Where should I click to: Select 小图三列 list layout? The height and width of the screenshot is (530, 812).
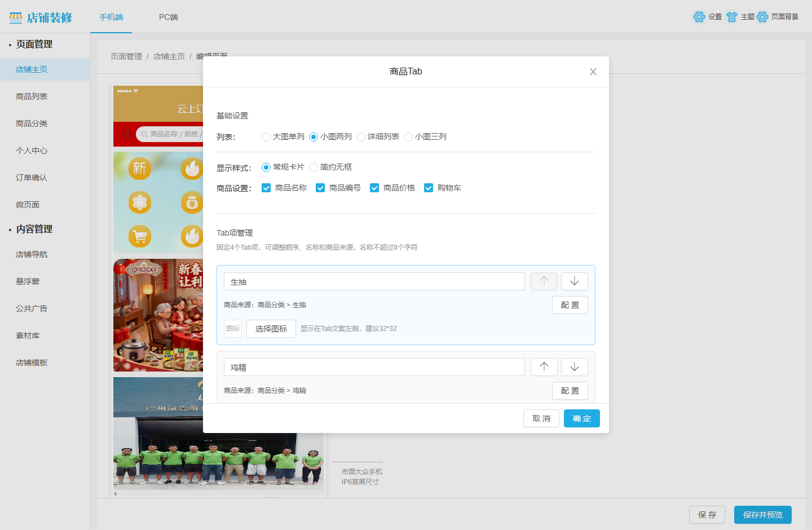pyautogui.click(x=425, y=136)
